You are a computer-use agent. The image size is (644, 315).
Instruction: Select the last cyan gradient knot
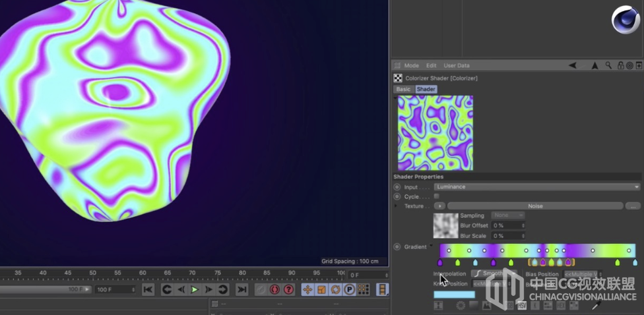635,262
